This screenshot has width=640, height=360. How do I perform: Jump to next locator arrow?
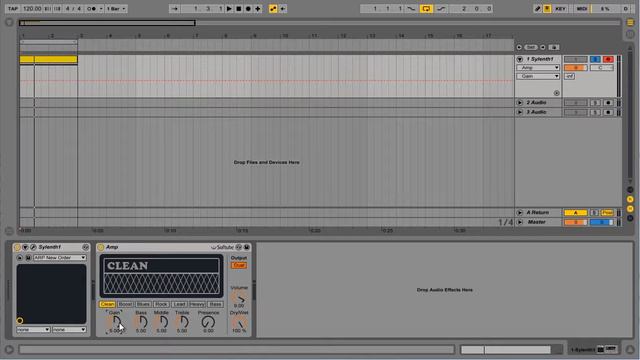click(x=543, y=47)
